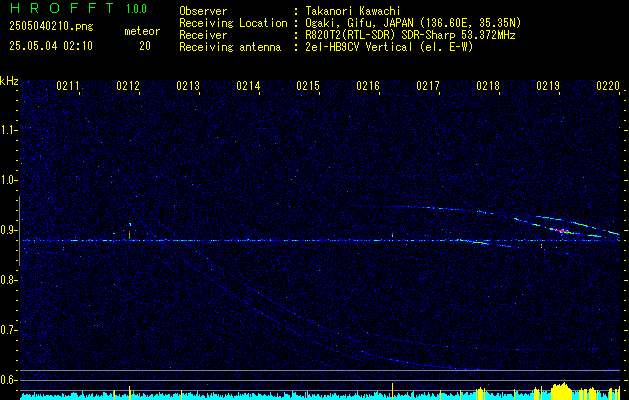The height and width of the screenshot is (400, 629).
Task: Click the 0217 time marker
Action: (x=428, y=86)
